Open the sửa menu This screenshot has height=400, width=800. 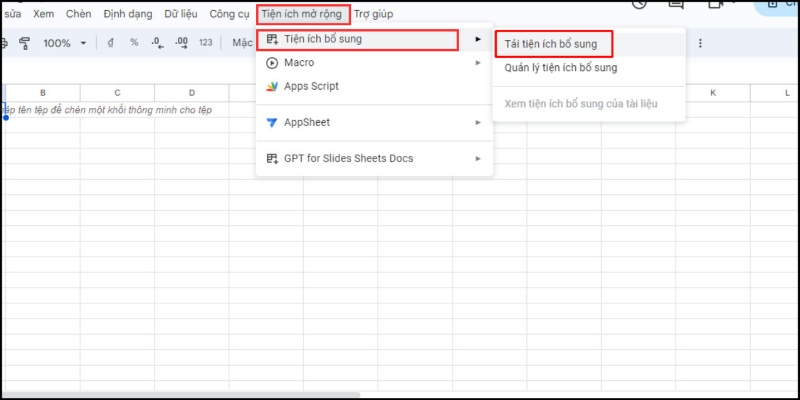(x=12, y=14)
